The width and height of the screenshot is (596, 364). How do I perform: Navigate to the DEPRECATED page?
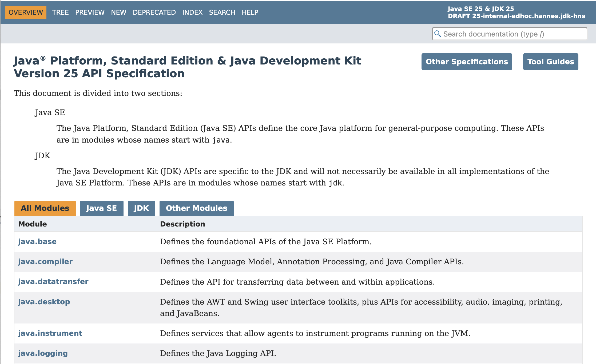[154, 12]
